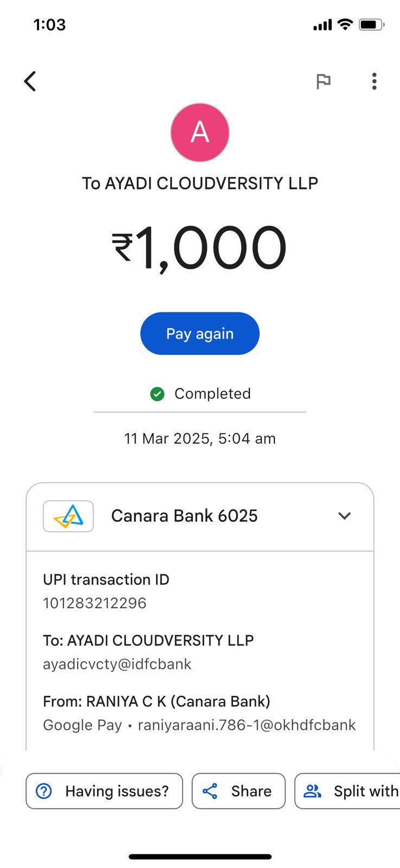
Task: Expand the Canara Bank 6025 row
Action: click(x=184, y=516)
